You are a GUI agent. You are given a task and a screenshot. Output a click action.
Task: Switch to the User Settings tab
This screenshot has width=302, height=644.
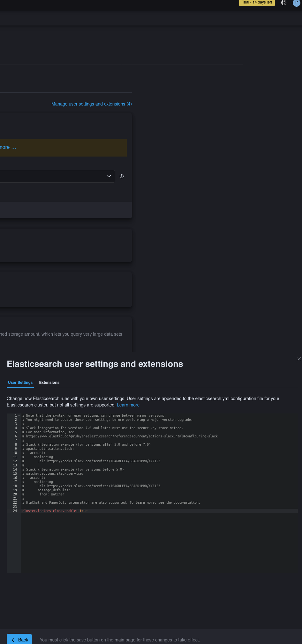point(20,383)
